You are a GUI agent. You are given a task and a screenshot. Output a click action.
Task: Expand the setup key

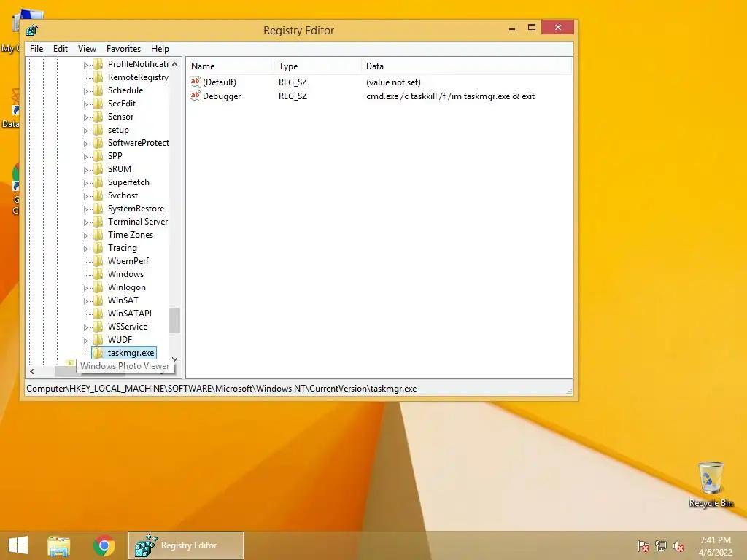pyautogui.click(x=85, y=130)
